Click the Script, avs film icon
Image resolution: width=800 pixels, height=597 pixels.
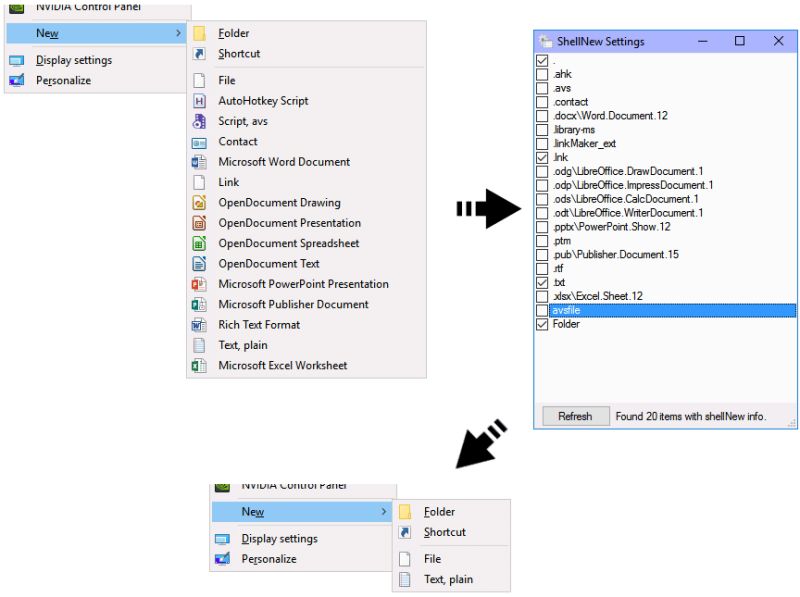click(x=199, y=121)
